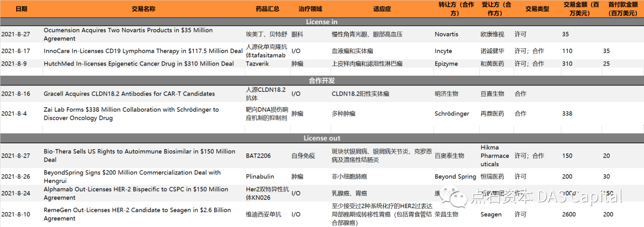Select the date 2021-8-16
The width and height of the screenshot is (644, 227).
point(16,94)
